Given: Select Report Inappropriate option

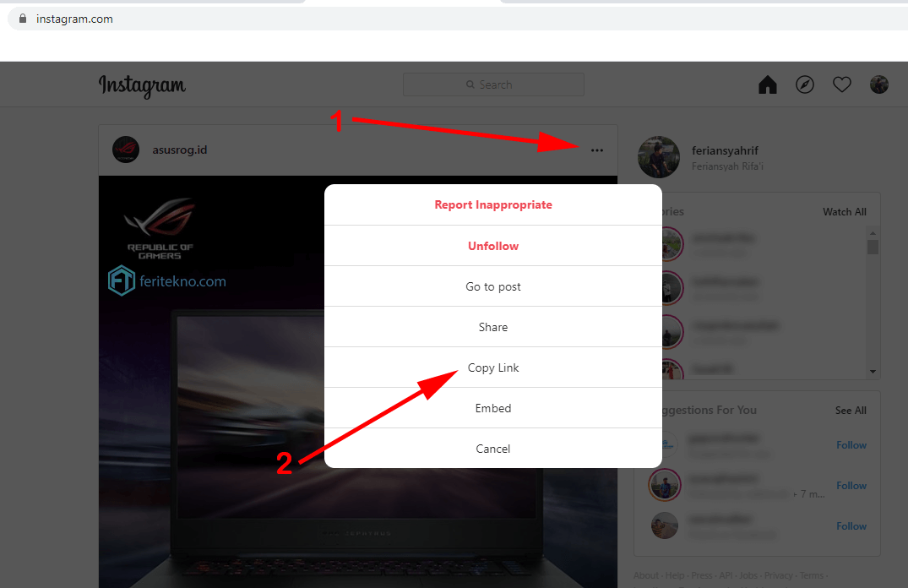Looking at the screenshot, I should coord(492,204).
